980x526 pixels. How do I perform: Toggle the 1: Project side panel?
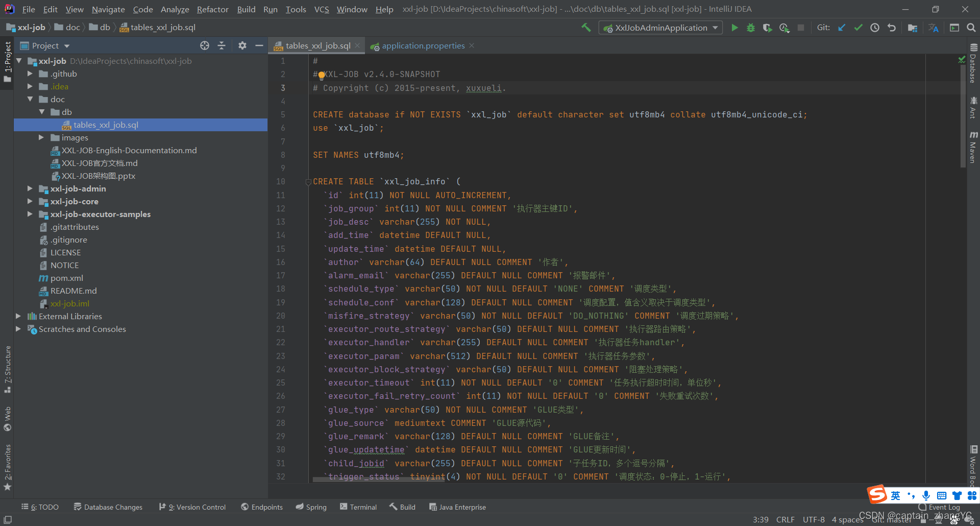(7, 62)
